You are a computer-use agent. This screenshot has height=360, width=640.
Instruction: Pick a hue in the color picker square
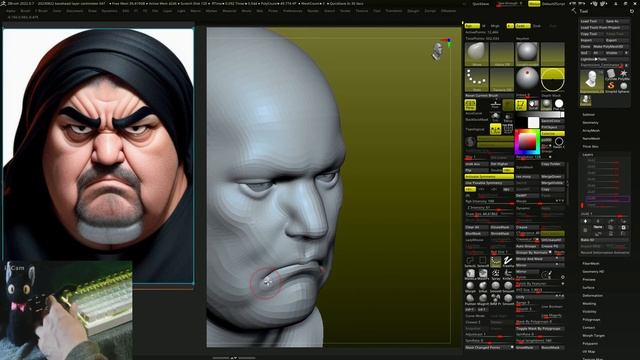click(527, 142)
